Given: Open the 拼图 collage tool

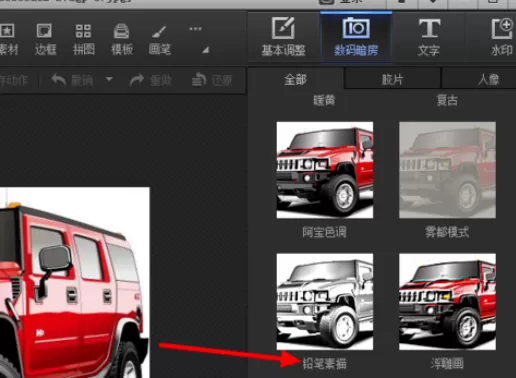Looking at the screenshot, I should click(x=83, y=39).
